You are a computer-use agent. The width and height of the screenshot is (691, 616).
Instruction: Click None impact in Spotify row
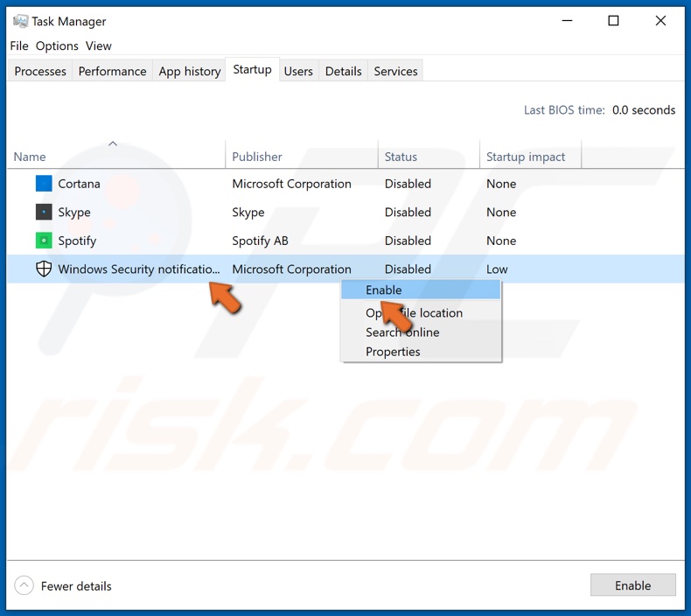501,241
